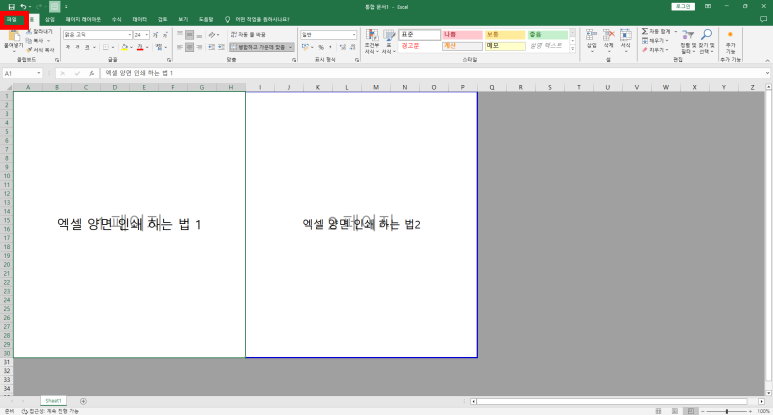Open the Page Layout (페이지 레이아웃) tab

coord(83,20)
